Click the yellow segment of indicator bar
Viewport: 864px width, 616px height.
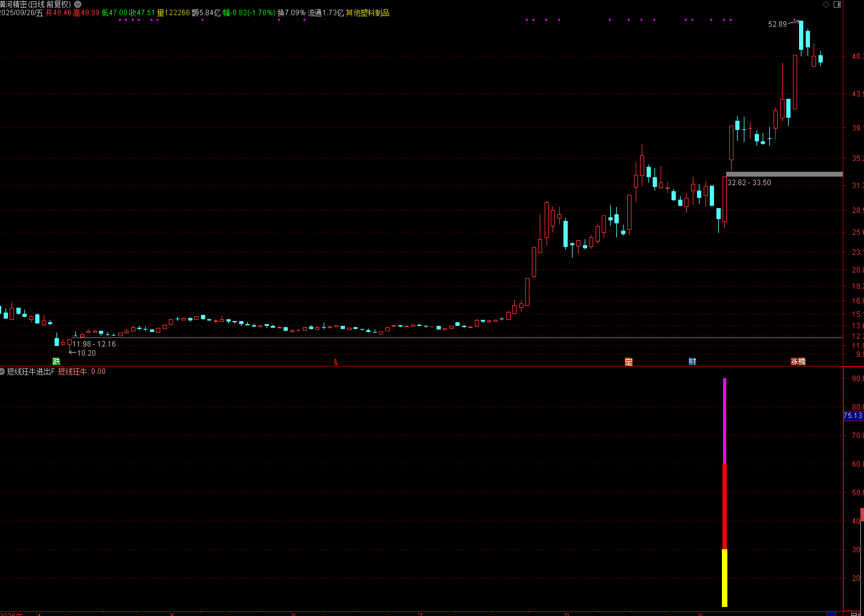coord(724,578)
